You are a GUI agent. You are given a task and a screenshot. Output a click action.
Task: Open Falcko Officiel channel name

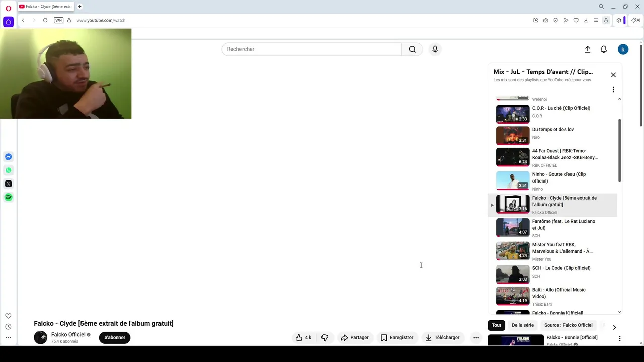pyautogui.click(x=68, y=335)
